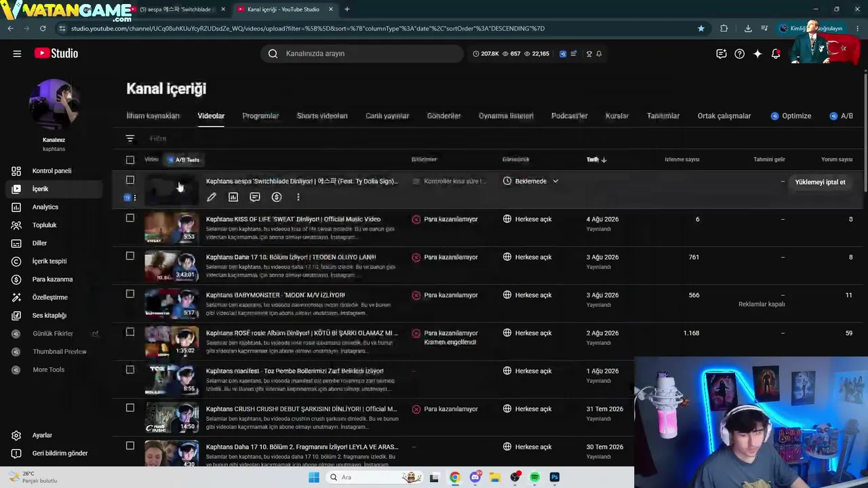868x488 pixels.
Task: Click the filter lines icon
Action: (x=130, y=138)
